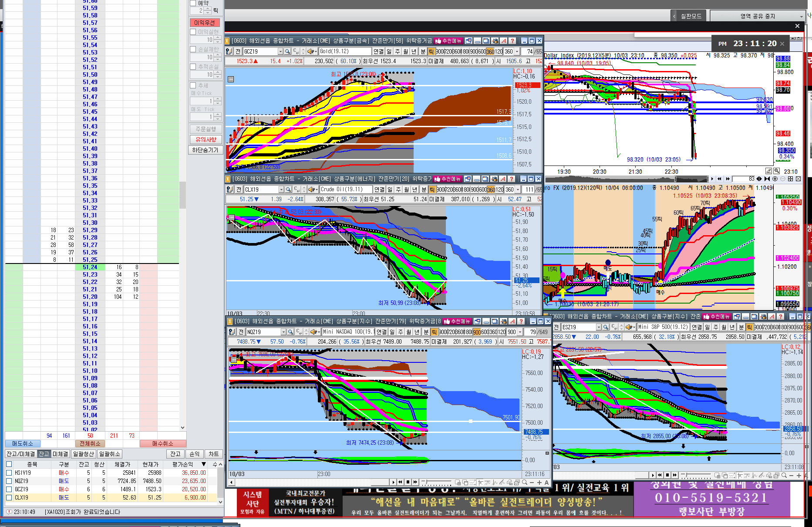Search symbol in S&P 500 chart window
This screenshot has width=812, height=527.
[x=606, y=327]
